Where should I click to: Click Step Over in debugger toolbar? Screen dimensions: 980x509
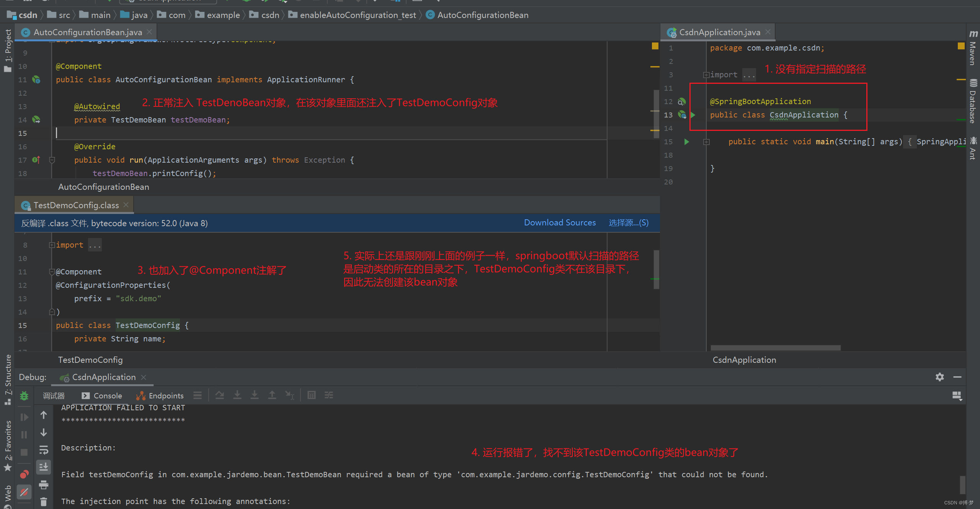pos(220,395)
